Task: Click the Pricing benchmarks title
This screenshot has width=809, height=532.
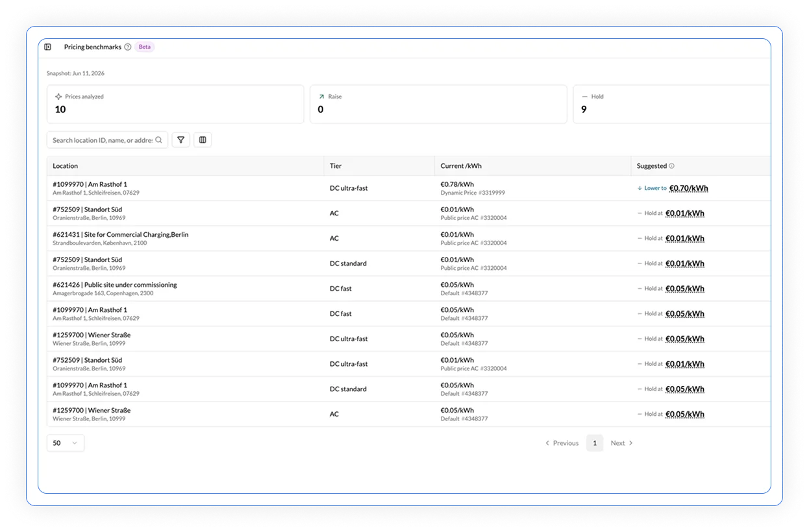Action: click(x=93, y=47)
